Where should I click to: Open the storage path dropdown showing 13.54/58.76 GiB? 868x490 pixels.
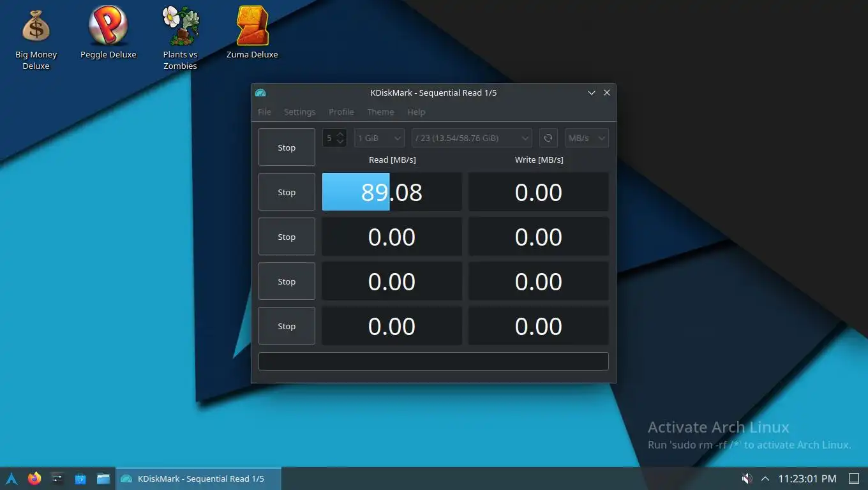click(x=472, y=138)
